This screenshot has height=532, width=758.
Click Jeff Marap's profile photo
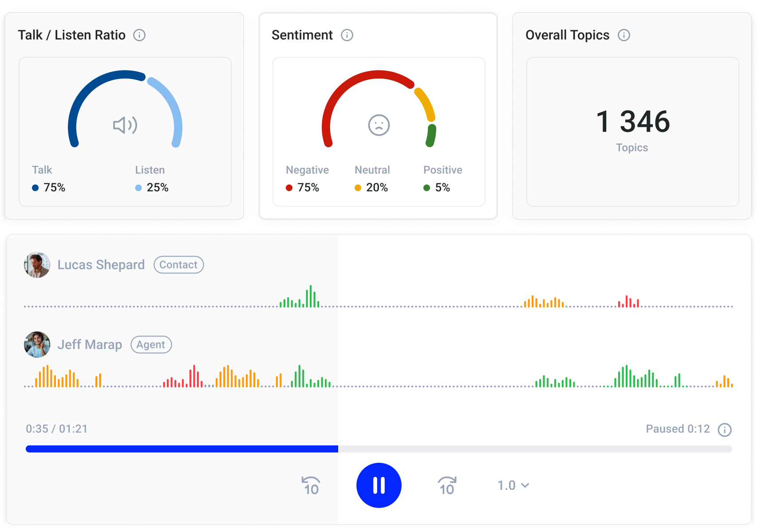(x=37, y=345)
